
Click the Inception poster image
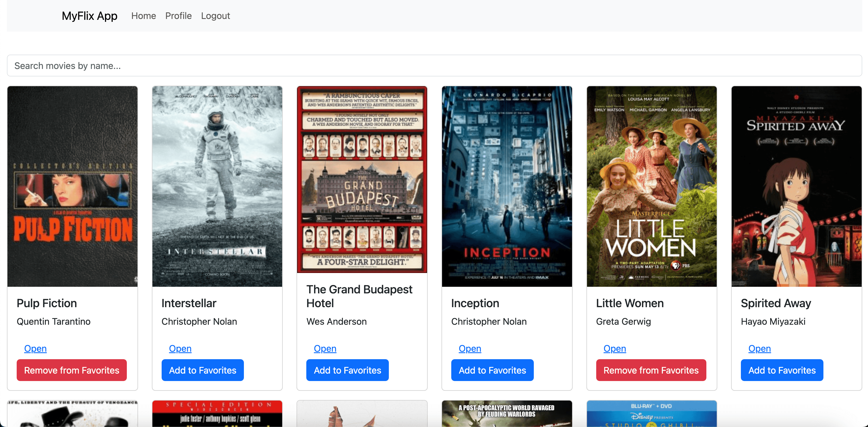507,186
